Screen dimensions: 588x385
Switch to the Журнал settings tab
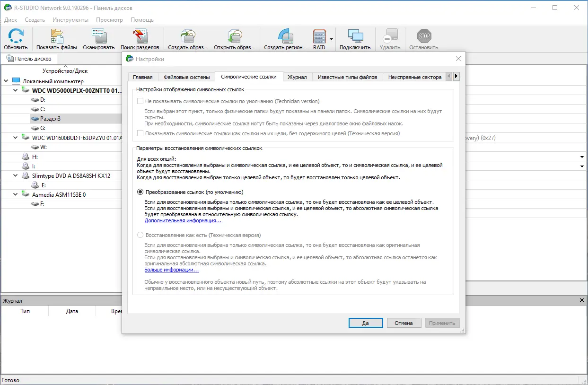tap(297, 77)
